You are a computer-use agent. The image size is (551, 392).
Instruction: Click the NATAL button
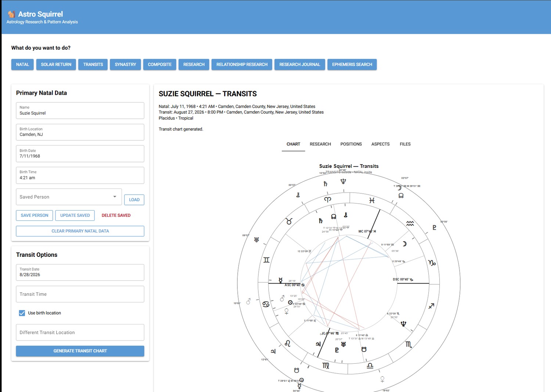click(22, 64)
